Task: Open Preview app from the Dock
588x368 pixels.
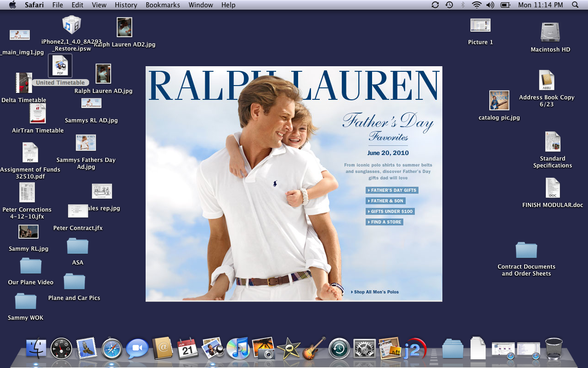Action: [x=213, y=349]
